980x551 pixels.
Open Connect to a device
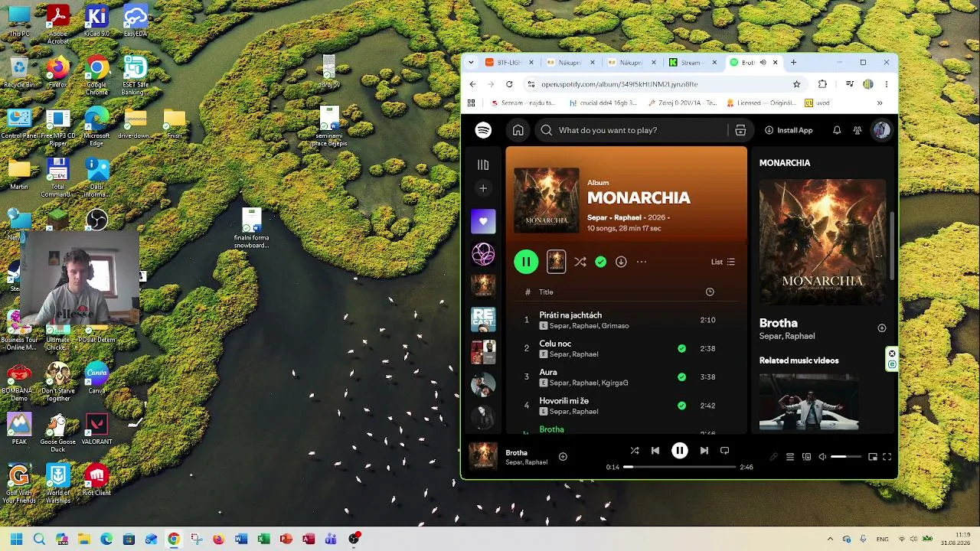(x=806, y=457)
